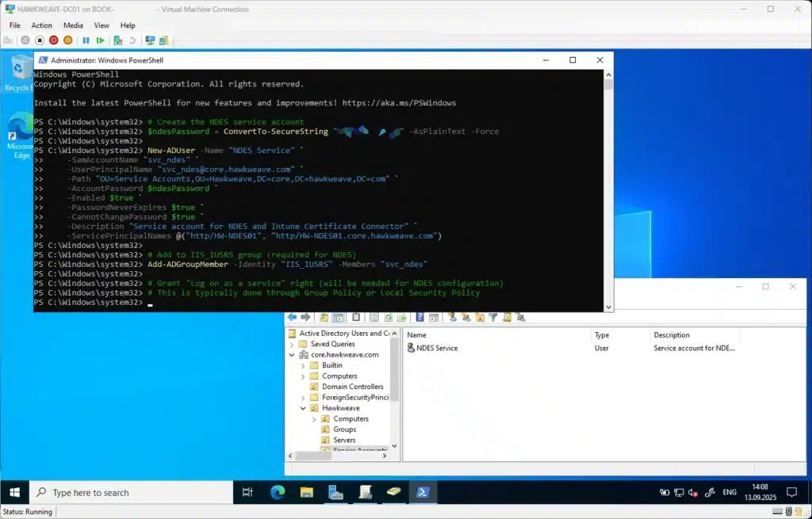Open Microsoft Edge from the taskbar

pos(278,492)
